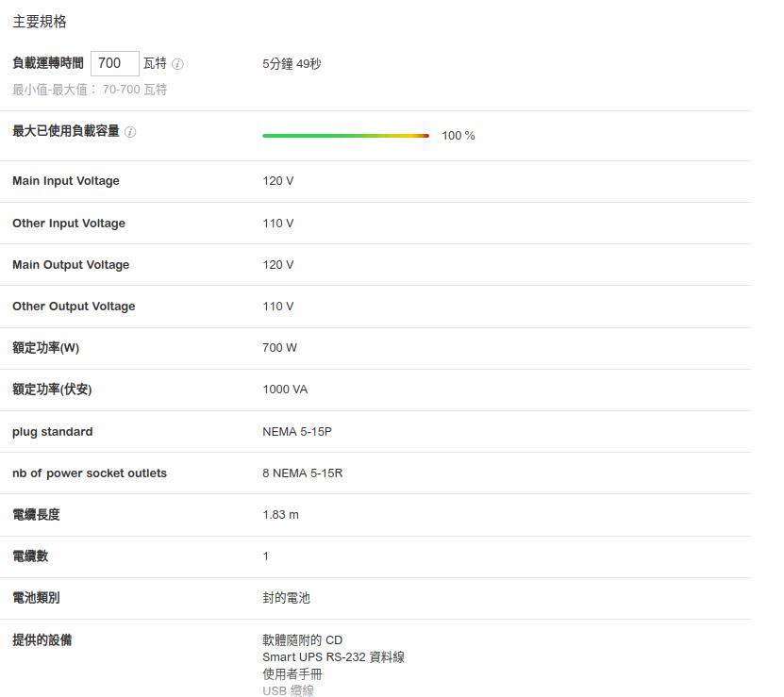Click the Main Output Voltage label
Screen dimensions: 784x697
71,265
